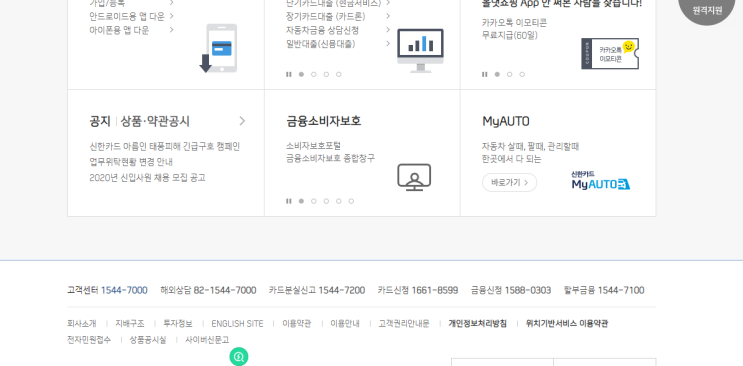The image size is (743, 366).
Task: Open notice 2020년 신입사원 채용 모집 공고
Action: 147,178
